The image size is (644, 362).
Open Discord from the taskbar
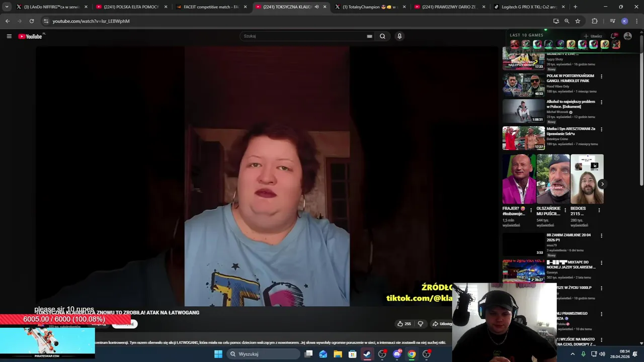[397, 354]
